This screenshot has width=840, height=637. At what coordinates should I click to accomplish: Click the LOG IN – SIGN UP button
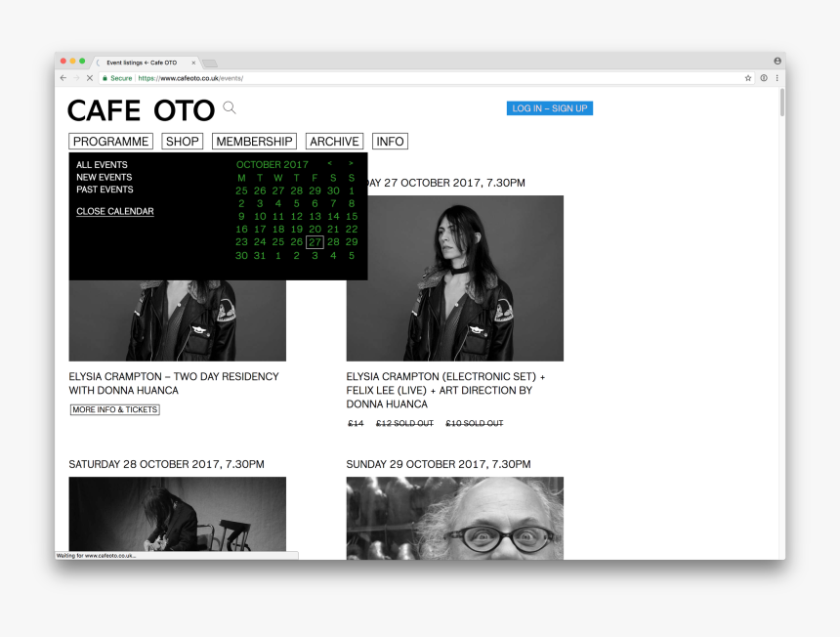pyautogui.click(x=550, y=108)
